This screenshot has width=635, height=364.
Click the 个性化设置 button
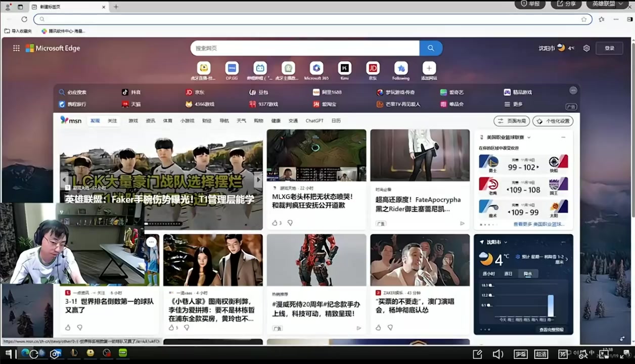[x=553, y=121]
